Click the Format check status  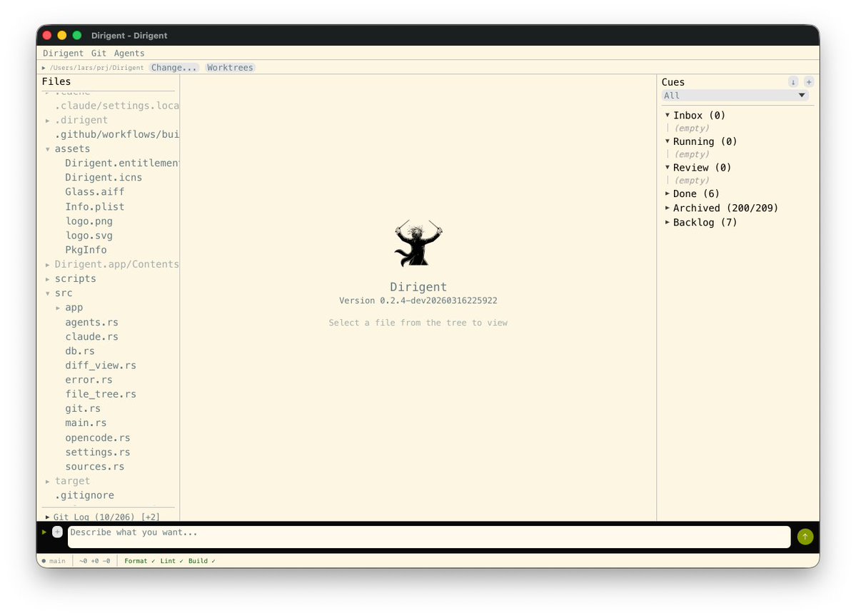pos(139,561)
